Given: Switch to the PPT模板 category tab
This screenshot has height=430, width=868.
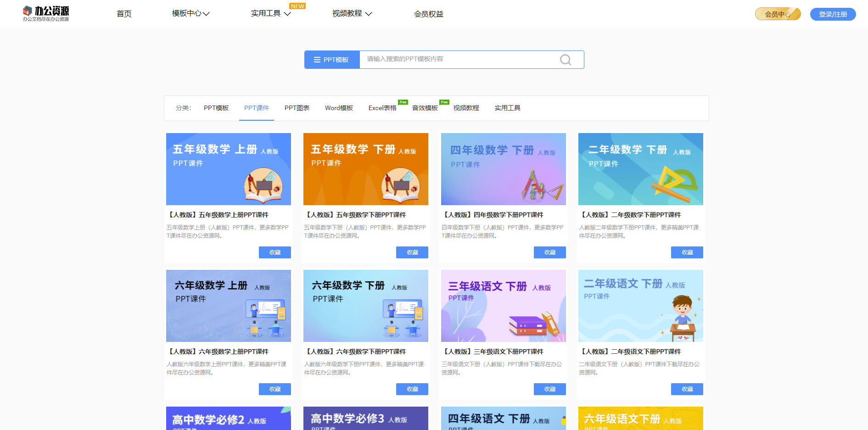Looking at the screenshot, I should tap(216, 108).
